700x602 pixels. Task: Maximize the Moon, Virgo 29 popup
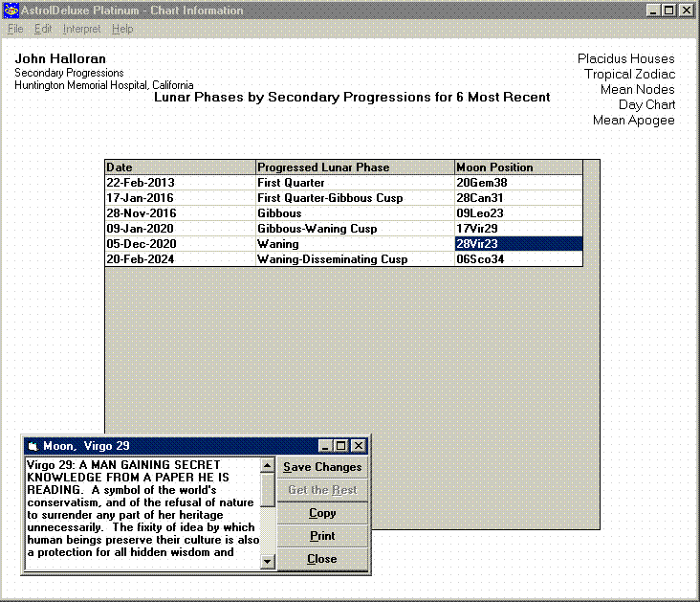click(341, 446)
